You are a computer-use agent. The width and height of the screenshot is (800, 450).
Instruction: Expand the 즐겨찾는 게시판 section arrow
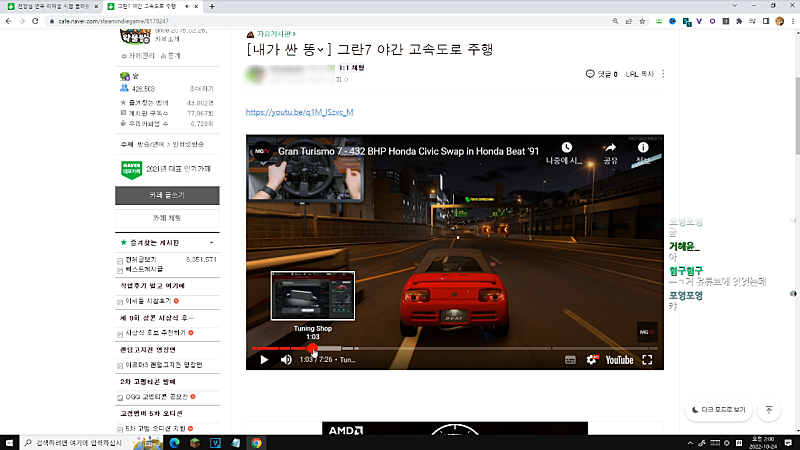coord(211,242)
